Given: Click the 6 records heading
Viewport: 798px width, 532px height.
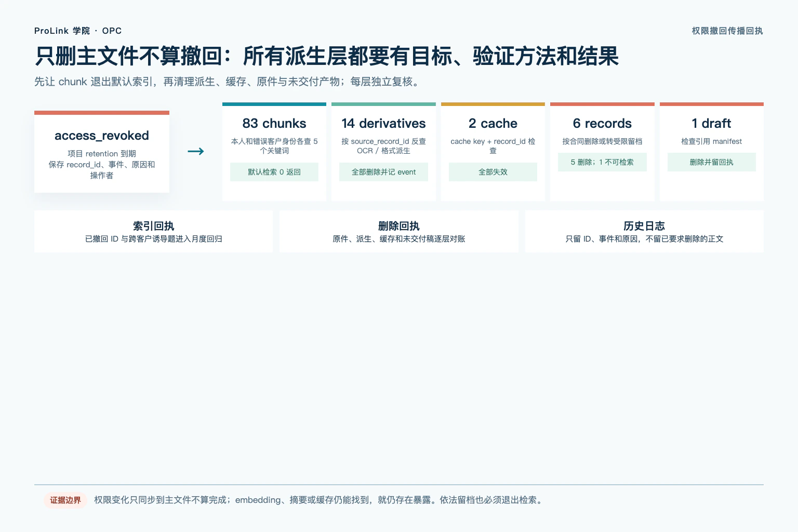Looking at the screenshot, I should (602, 123).
